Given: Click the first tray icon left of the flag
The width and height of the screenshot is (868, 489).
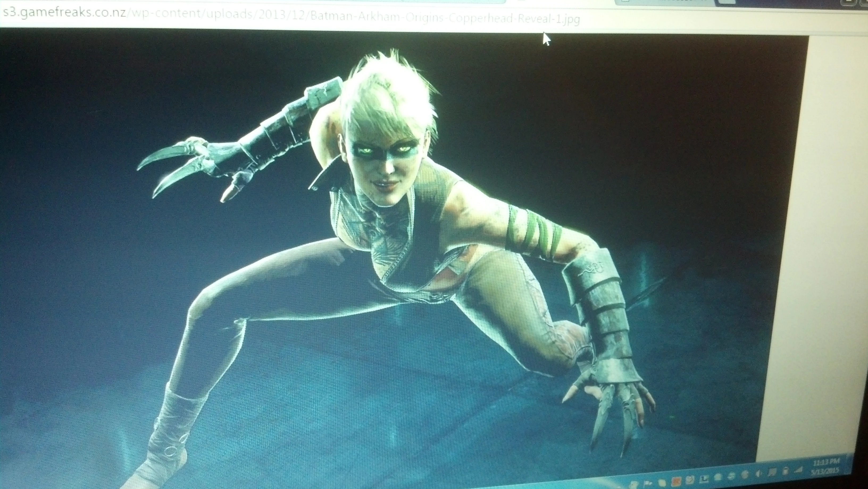Looking at the screenshot, I should [633, 485].
